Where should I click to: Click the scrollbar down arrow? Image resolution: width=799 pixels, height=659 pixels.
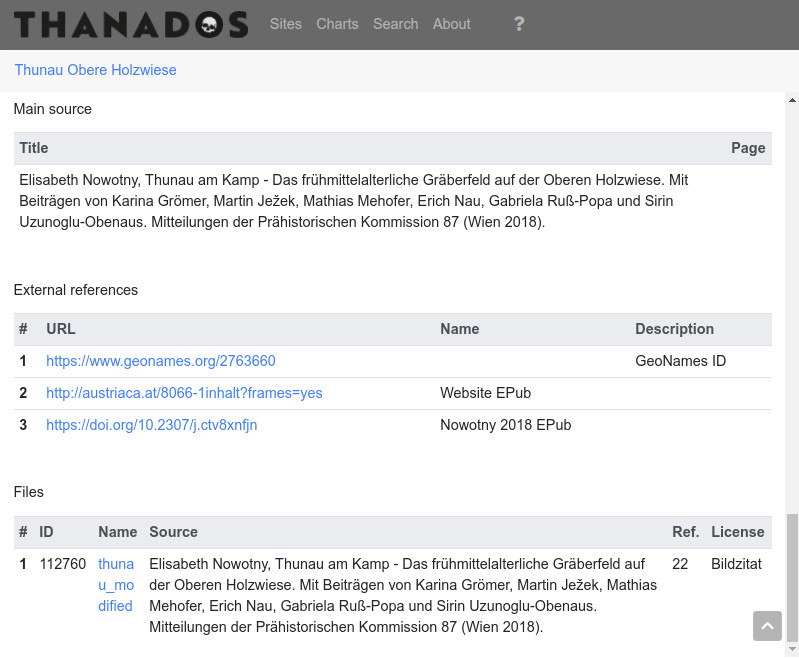(792, 649)
